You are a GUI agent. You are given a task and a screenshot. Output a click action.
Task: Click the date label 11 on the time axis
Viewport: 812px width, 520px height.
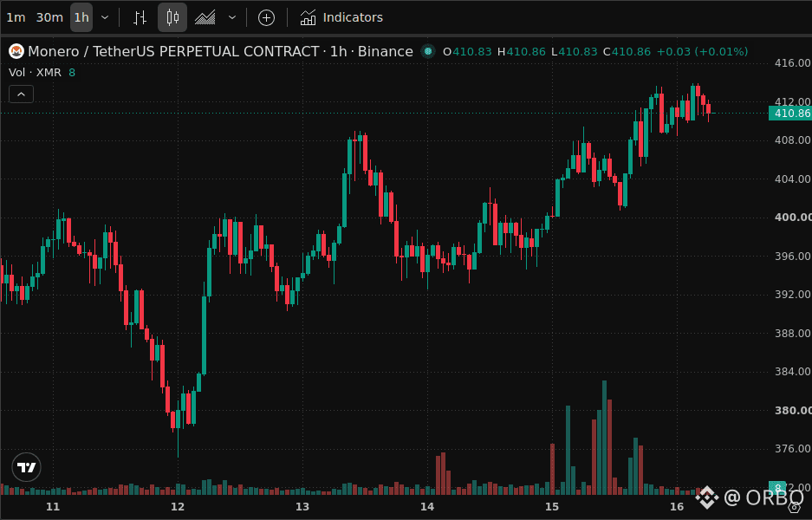tap(53, 506)
